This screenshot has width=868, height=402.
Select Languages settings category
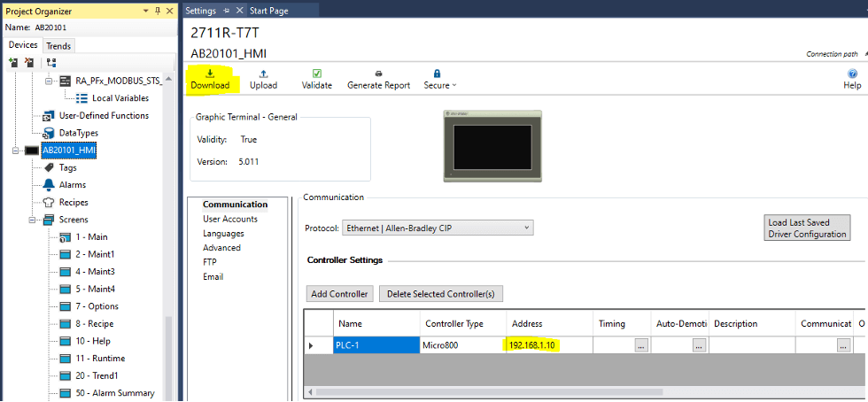click(x=223, y=234)
